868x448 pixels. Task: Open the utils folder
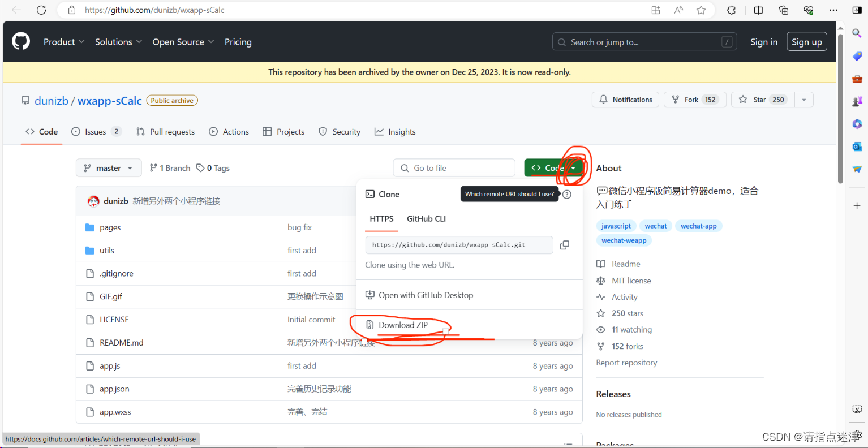pos(107,250)
